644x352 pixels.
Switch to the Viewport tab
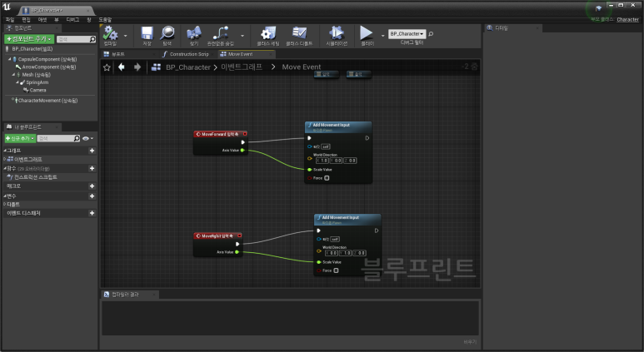tap(129, 54)
